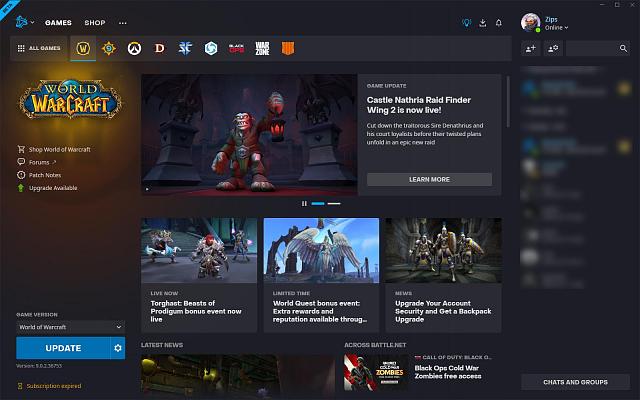This screenshot has width=640, height=400.
Task: Select the first carousel indicator
Action: [x=318, y=203]
